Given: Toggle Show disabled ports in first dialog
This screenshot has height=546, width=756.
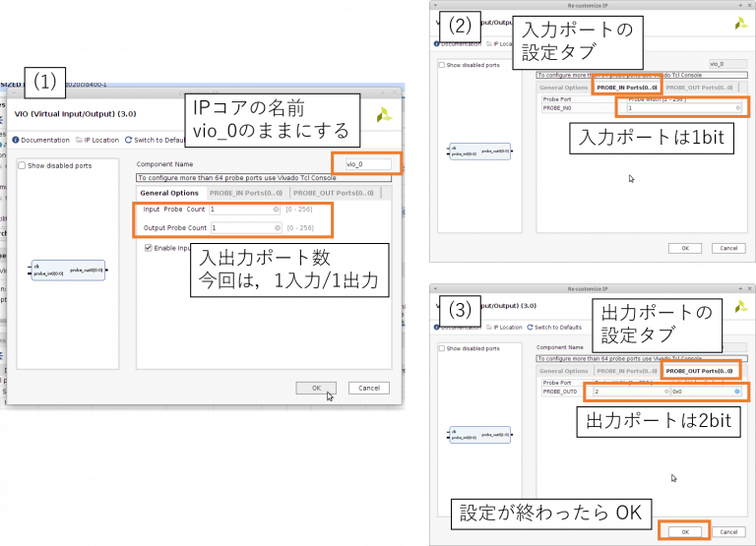Looking at the screenshot, I should pos(23,166).
